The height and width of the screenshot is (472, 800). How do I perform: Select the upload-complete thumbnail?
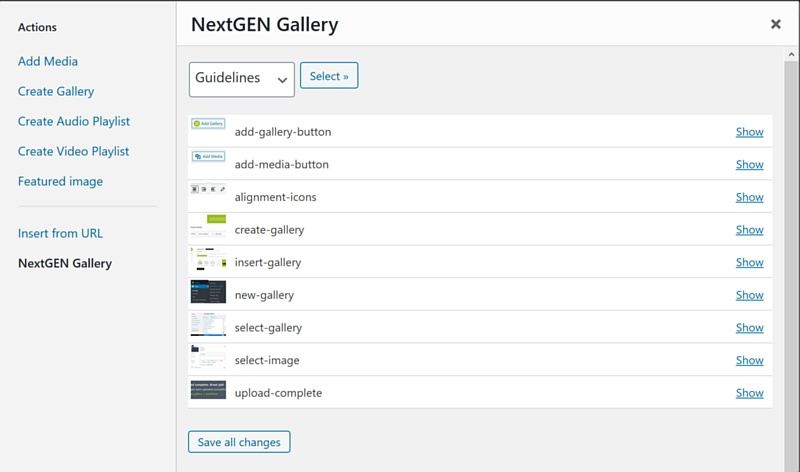(x=208, y=390)
